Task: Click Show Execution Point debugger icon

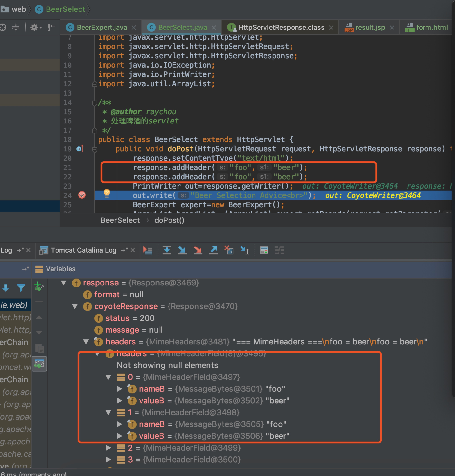Action: 148,250
